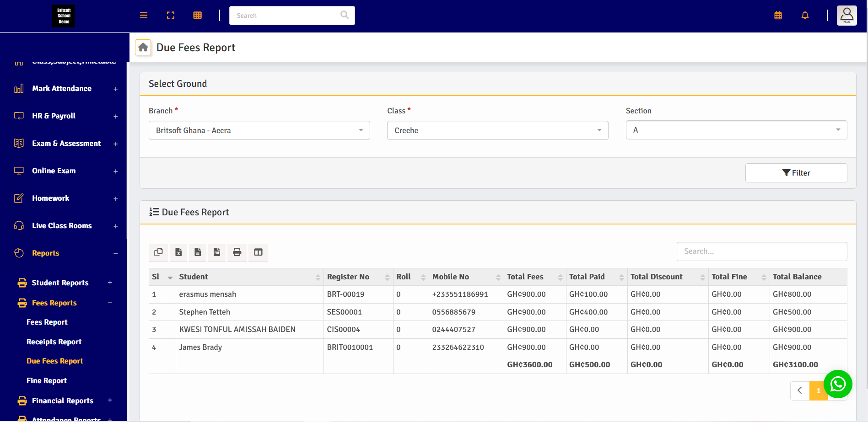The width and height of the screenshot is (868, 422).
Task: Open Receipts Report menu item
Action: pos(54,342)
